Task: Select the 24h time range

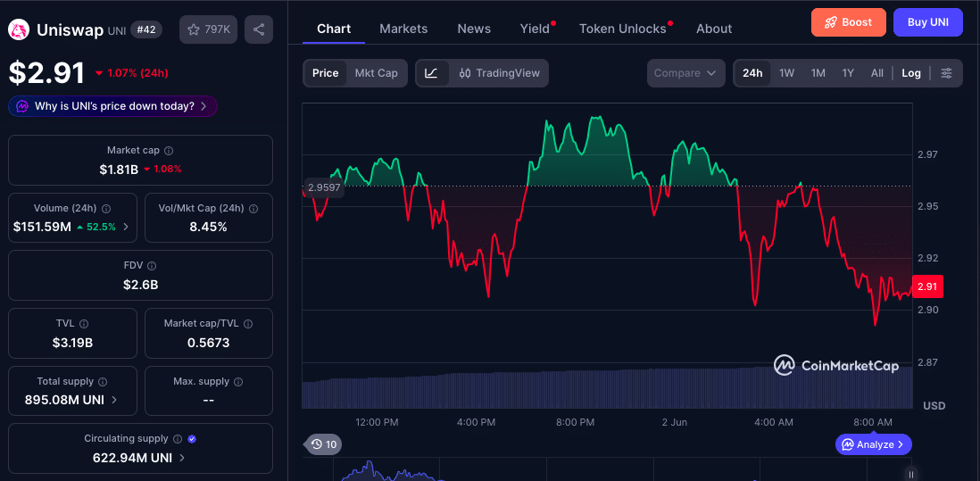Action: point(752,73)
